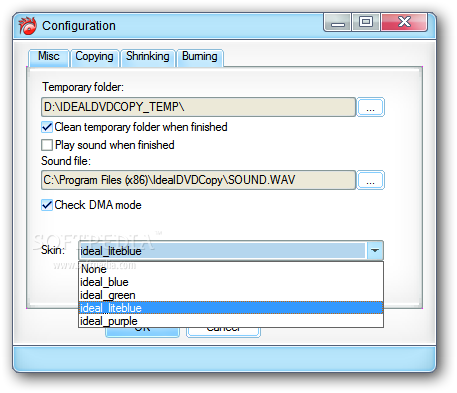The height and width of the screenshot is (393, 457).
Task: Select ideal_green in the skin list
Action: click(231, 295)
